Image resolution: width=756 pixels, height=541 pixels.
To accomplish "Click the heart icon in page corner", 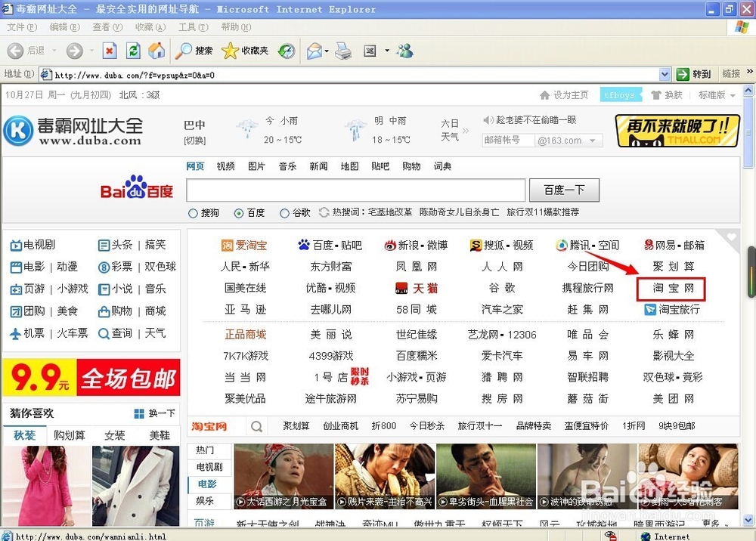I will coord(731,236).
